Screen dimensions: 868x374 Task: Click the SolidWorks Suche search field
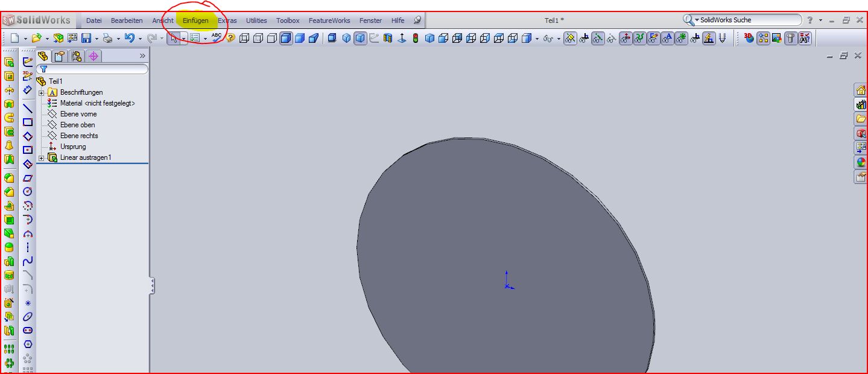coord(748,21)
